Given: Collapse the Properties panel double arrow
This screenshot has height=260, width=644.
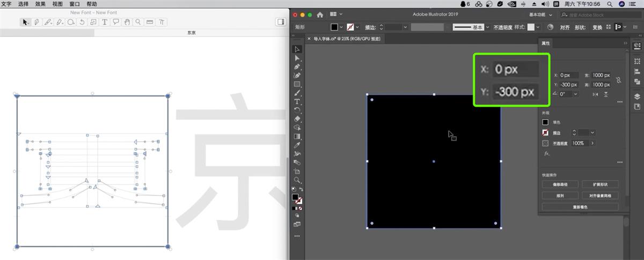Looking at the screenshot, I should (625, 43).
